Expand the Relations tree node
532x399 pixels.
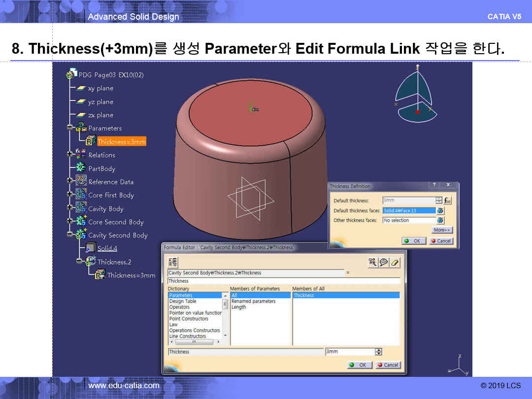coord(70,155)
